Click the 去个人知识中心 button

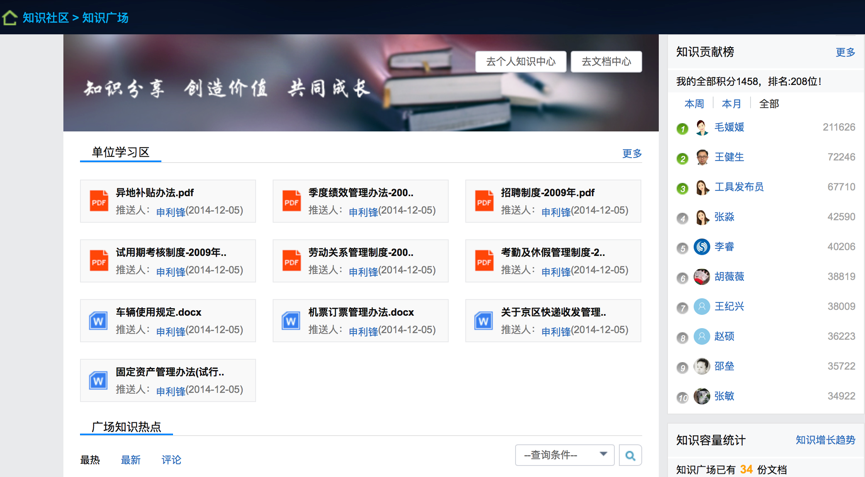point(520,62)
